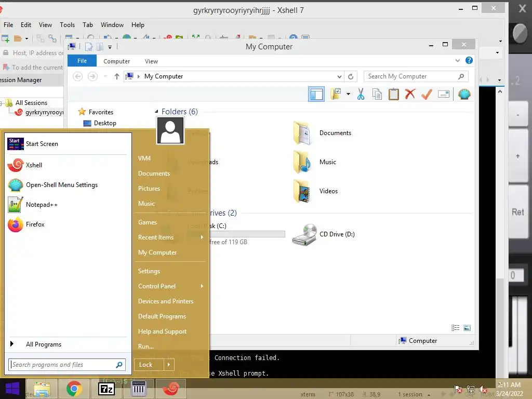
Task: Open the explorer Help question mark
Action: tap(469, 60)
